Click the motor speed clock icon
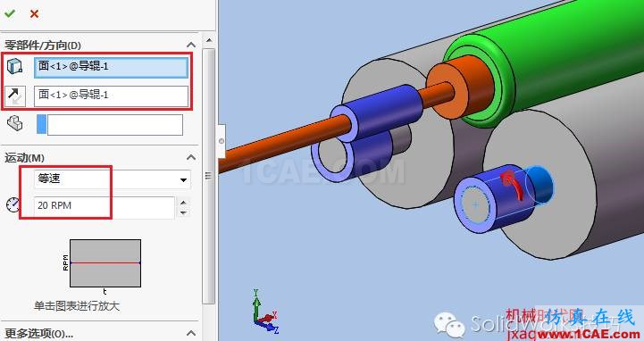644x341 pixels. tap(13, 204)
